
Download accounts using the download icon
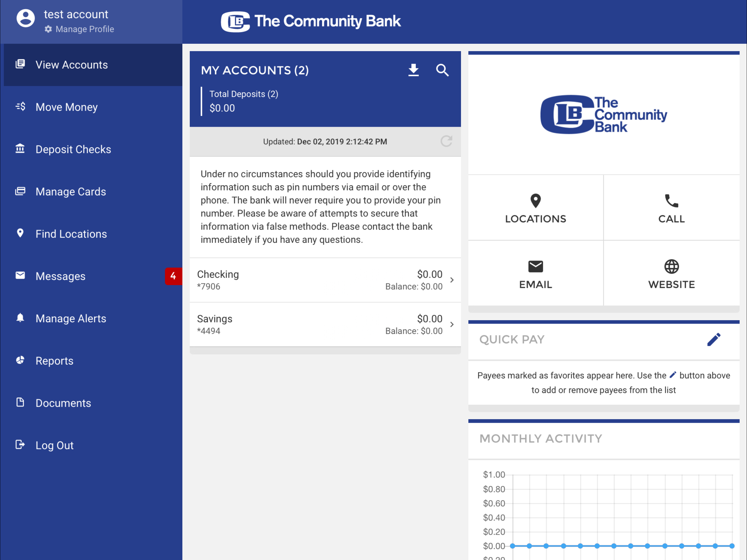(413, 70)
